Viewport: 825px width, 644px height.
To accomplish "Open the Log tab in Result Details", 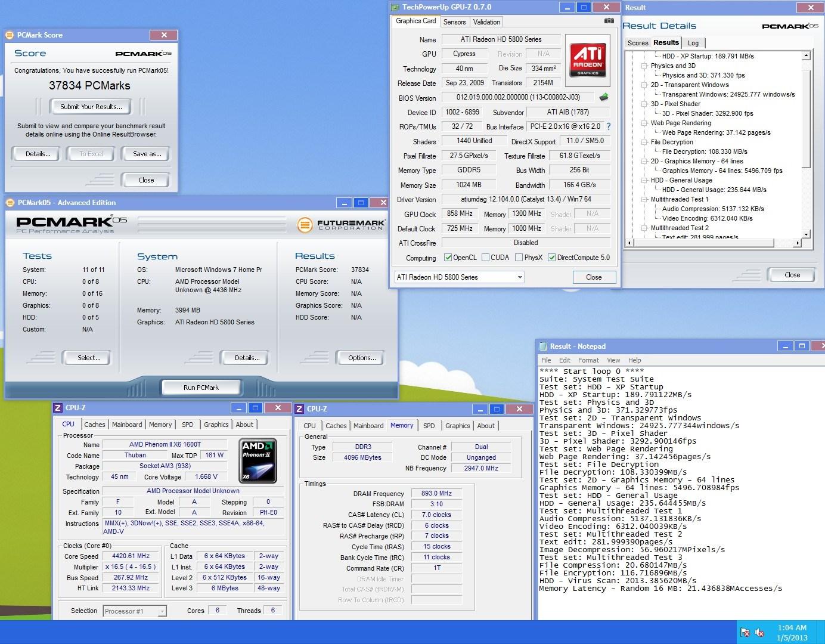I will [x=693, y=43].
